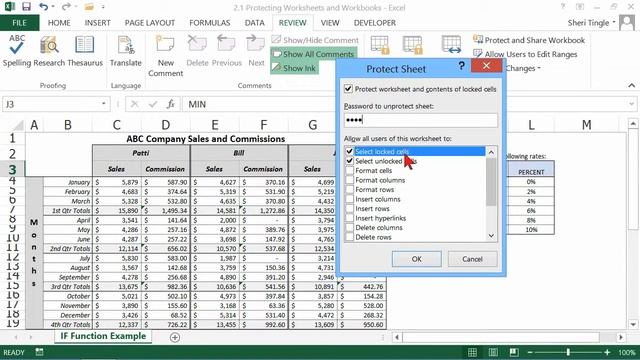Image resolution: width=640 pixels, height=360 pixels.
Task: Toggle Show Ink
Action: (294, 68)
